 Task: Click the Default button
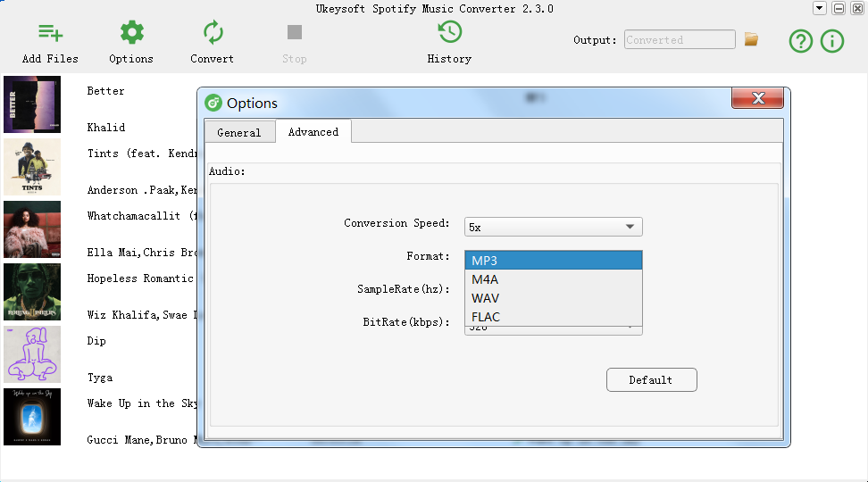[652, 380]
